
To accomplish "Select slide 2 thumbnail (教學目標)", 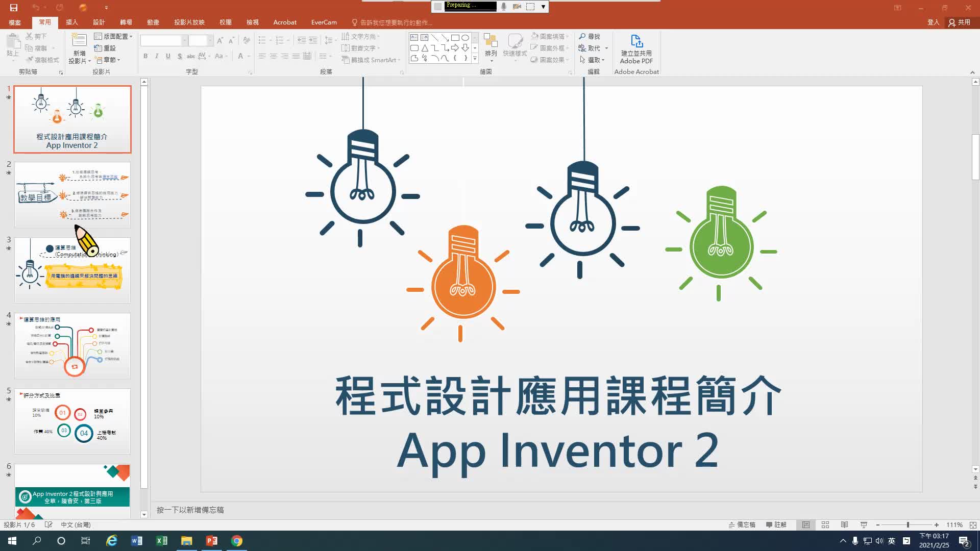I will click(72, 195).
